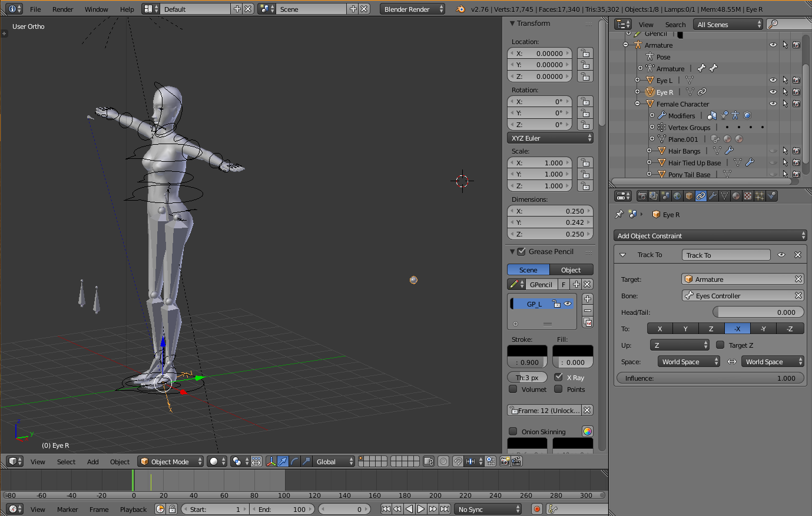This screenshot has width=812, height=516.
Task: Open the Blender Render engine dropdown
Action: click(412, 9)
